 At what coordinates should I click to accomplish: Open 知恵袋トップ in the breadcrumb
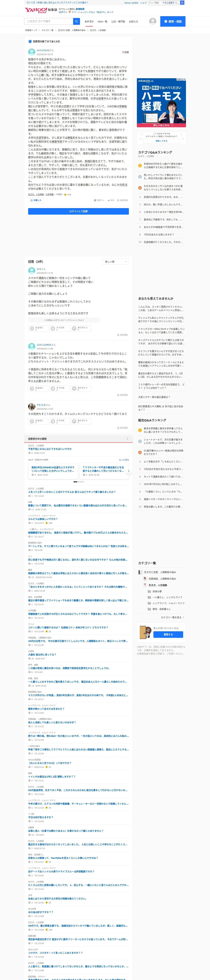pos(31,30)
